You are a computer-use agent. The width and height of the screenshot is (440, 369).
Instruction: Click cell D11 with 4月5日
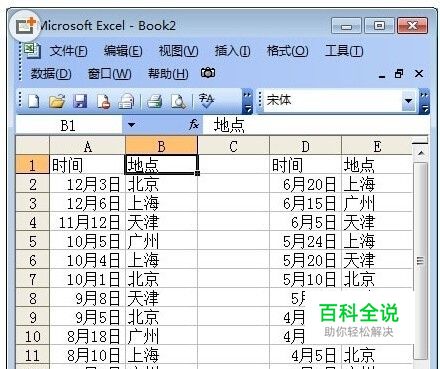coord(305,355)
